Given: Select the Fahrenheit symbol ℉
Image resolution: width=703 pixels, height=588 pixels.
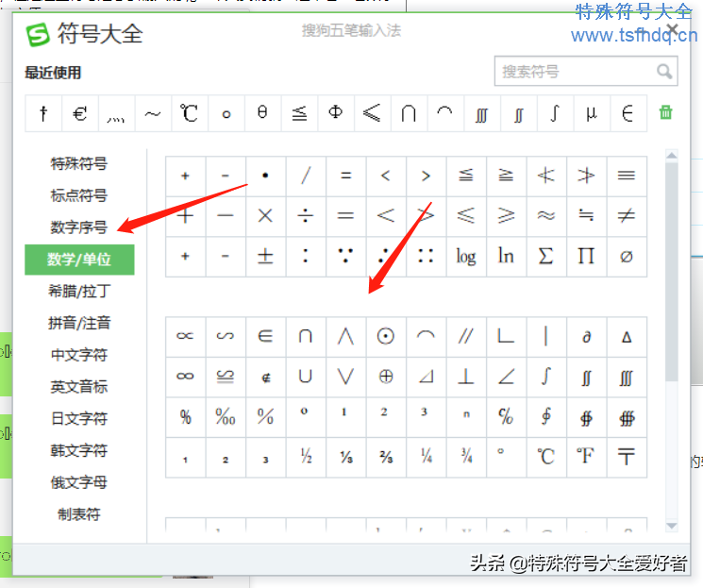Looking at the screenshot, I should (586, 457).
